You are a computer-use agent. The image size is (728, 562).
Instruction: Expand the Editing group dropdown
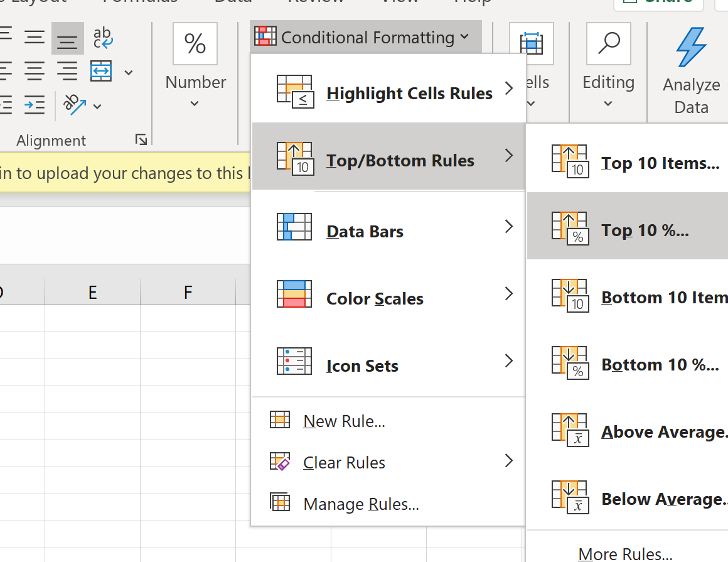point(608,103)
